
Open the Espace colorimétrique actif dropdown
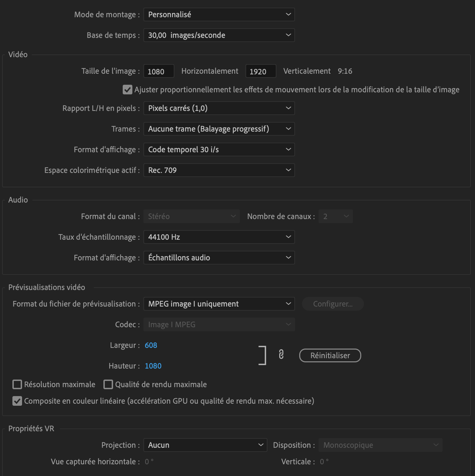[x=219, y=170]
